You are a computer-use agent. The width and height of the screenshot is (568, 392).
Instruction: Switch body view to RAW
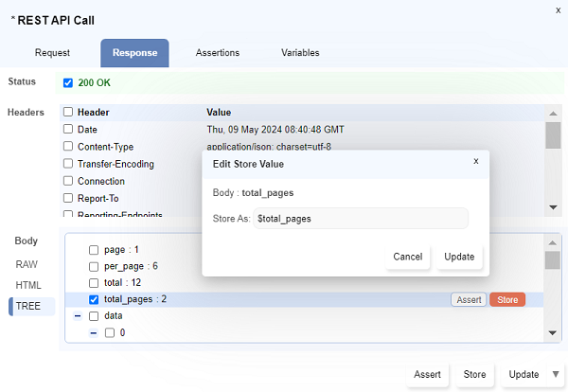(x=27, y=264)
